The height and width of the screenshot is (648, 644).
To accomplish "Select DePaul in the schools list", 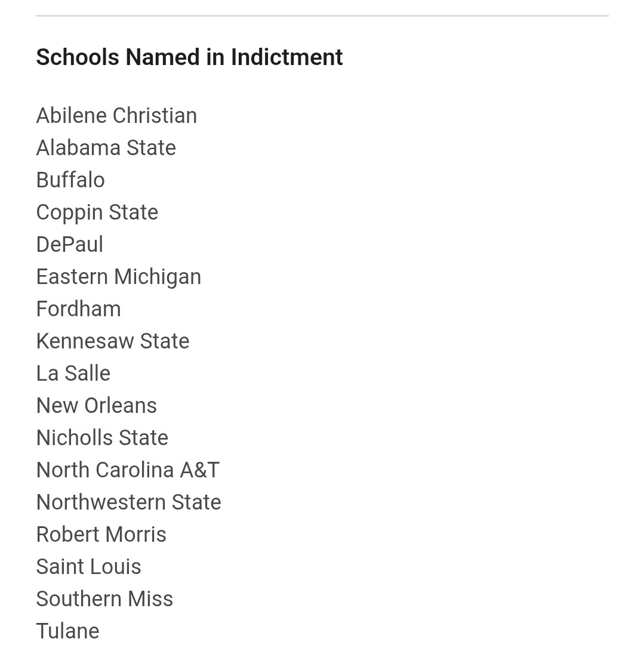I will point(70,245).
